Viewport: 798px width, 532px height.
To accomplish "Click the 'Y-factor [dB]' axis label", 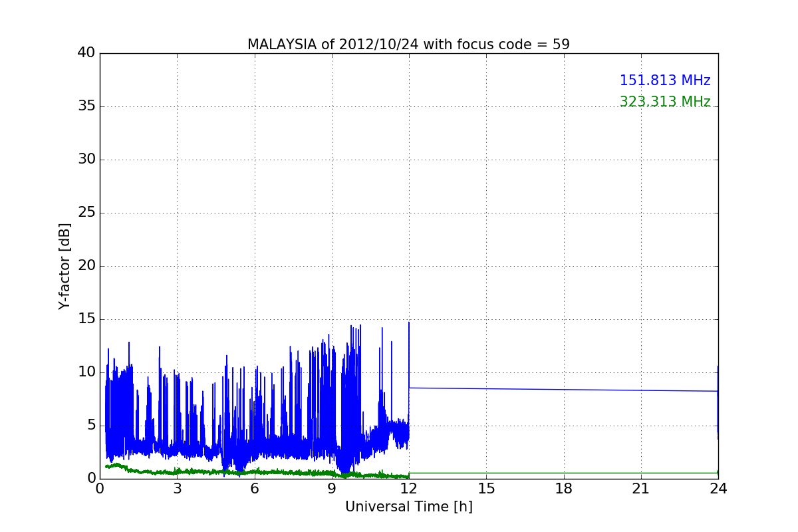I will [65, 266].
